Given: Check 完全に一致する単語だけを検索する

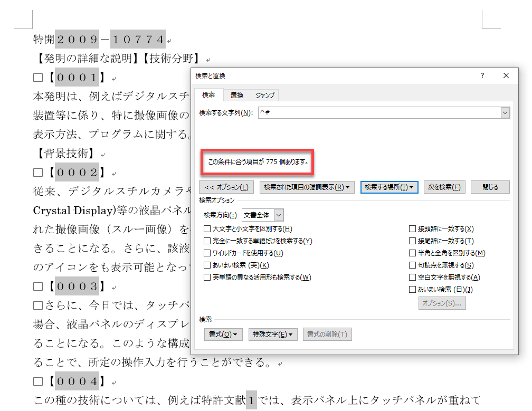Looking at the screenshot, I should click(207, 241).
